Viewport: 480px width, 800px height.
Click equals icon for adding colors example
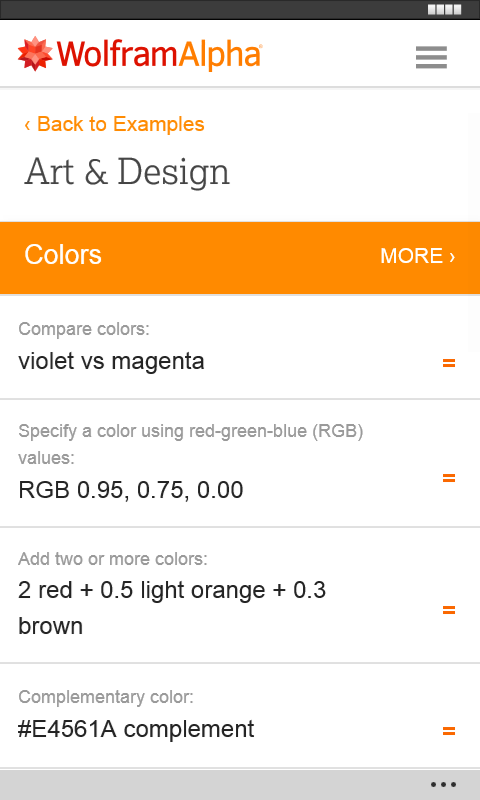pos(448,610)
